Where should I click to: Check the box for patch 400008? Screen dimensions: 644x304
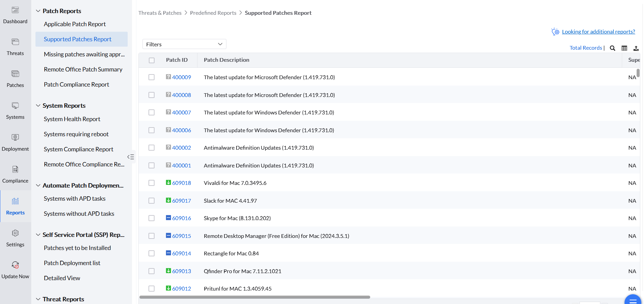(152, 95)
